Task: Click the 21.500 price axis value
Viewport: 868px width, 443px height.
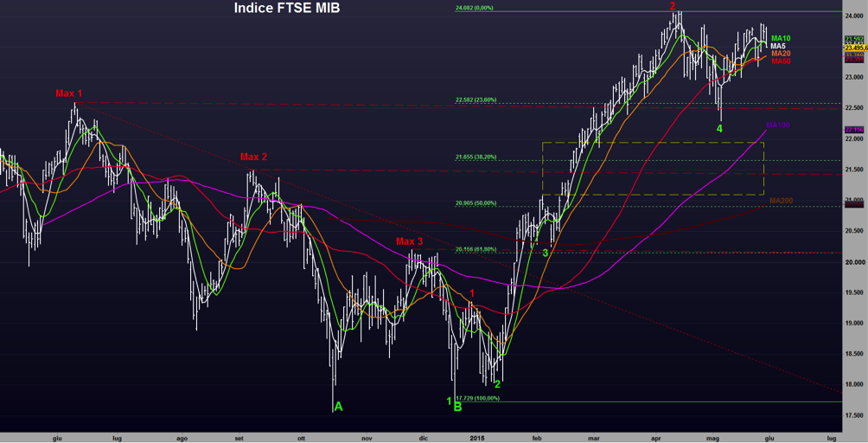Action: [x=853, y=170]
